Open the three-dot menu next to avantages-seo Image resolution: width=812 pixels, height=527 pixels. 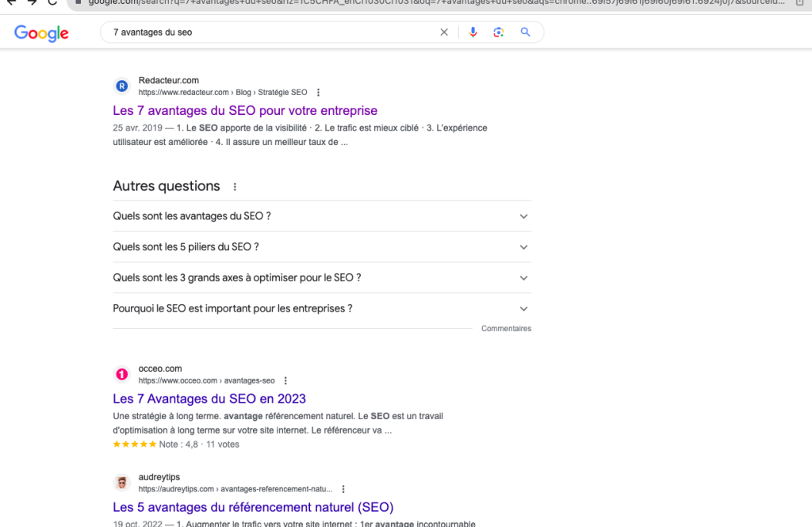coord(285,380)
